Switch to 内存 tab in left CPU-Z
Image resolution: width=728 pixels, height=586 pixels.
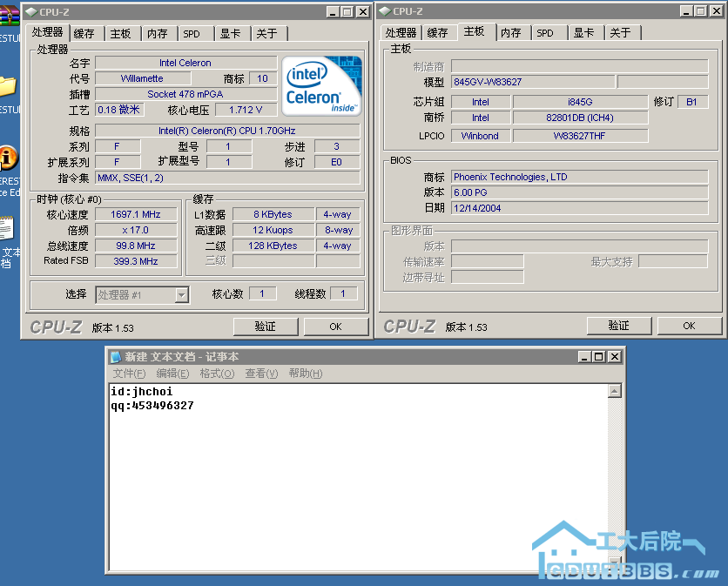coord(158,33)
